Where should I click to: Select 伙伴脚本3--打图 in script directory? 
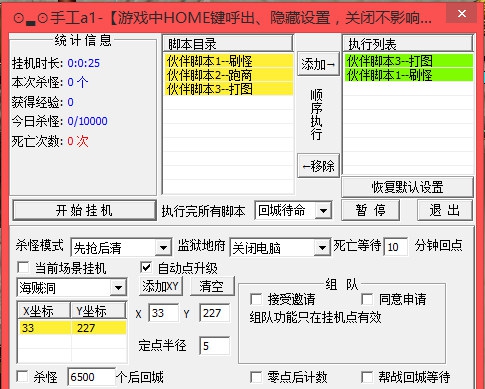point(229,89)
